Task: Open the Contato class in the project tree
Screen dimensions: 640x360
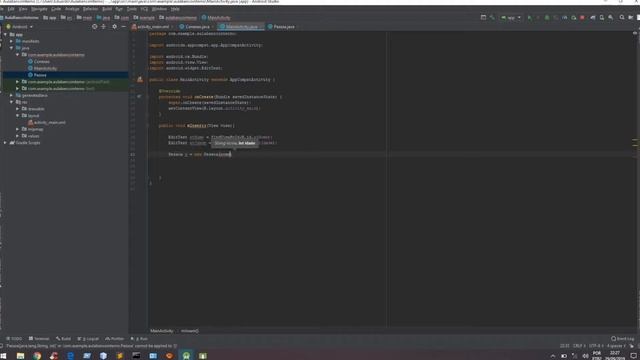Action: (39, 62)
